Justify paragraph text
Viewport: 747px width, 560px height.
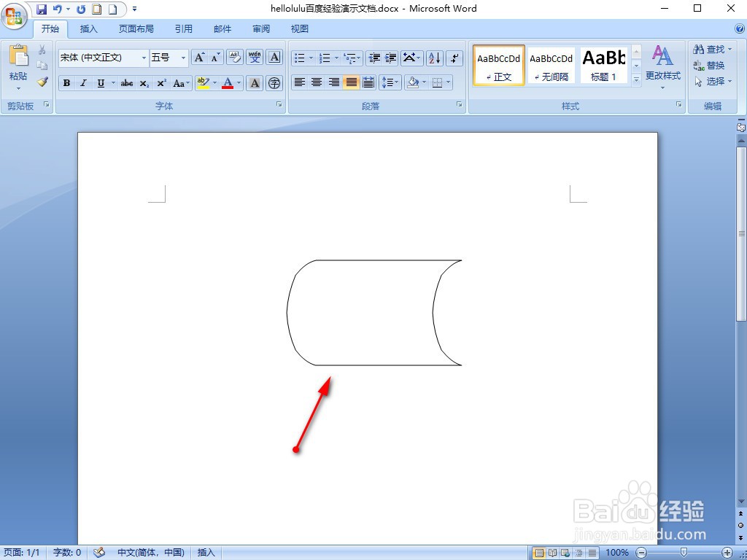[351, 82]
